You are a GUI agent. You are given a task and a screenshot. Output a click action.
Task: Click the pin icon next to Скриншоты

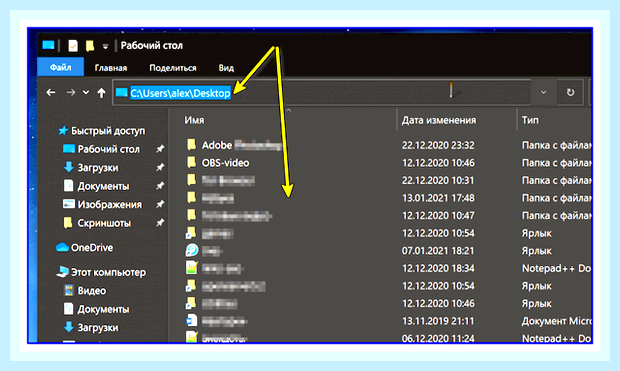pyautogui.click(x=160, y=223)
